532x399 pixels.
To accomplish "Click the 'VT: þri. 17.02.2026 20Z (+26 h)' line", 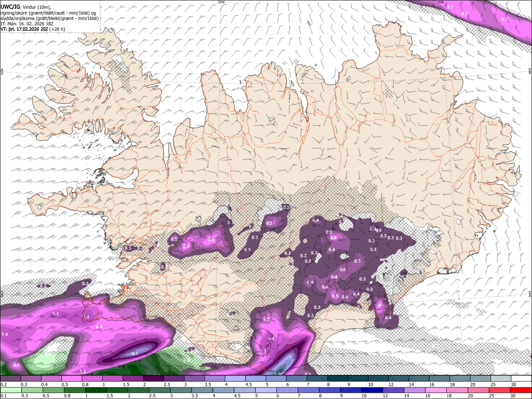I will pos(33,29).
